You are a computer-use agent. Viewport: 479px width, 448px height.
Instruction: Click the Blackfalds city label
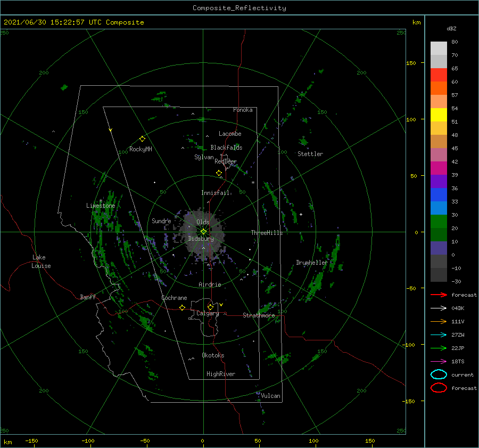tap(226, 148)
